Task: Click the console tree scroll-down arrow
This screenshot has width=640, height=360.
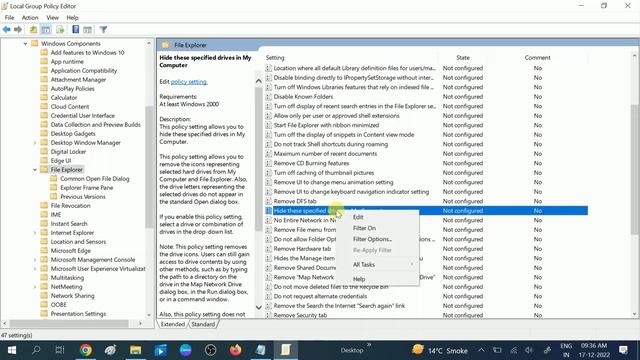Action: [x=149, y=315]
